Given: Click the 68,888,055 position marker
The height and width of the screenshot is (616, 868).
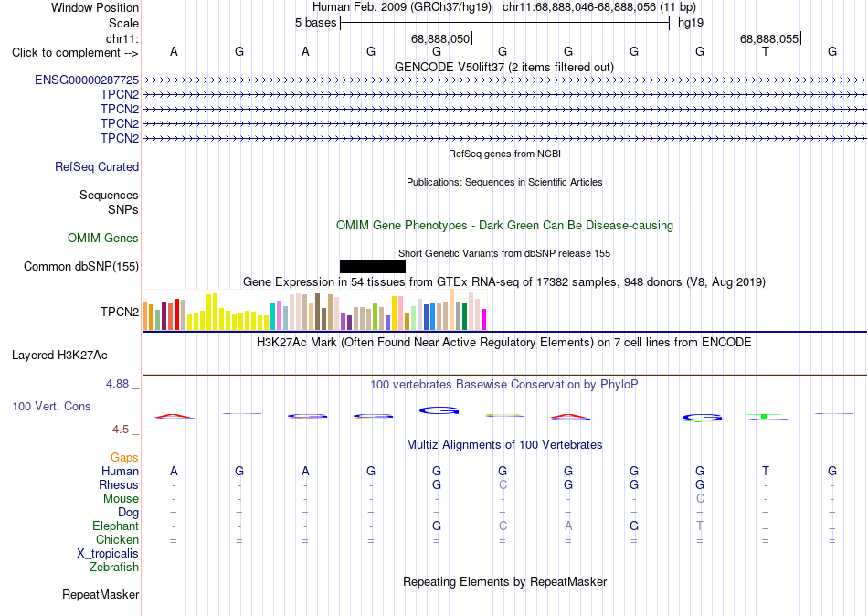Looking at the screenshot, I should tap(769, 38).
